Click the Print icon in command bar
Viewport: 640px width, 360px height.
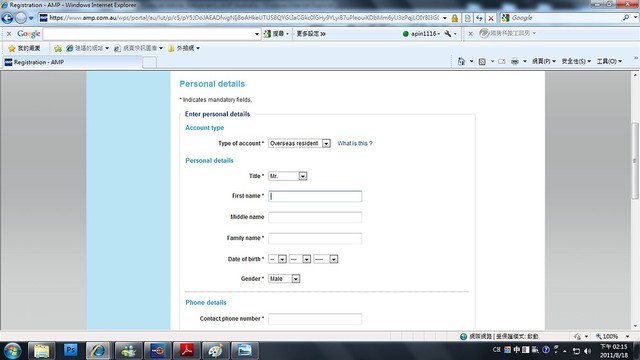515,61
